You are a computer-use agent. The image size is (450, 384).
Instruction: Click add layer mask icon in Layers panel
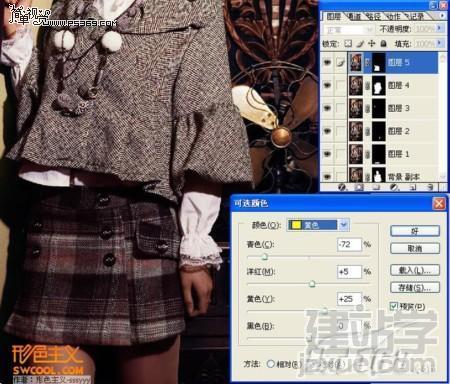[x=359, y=187]
